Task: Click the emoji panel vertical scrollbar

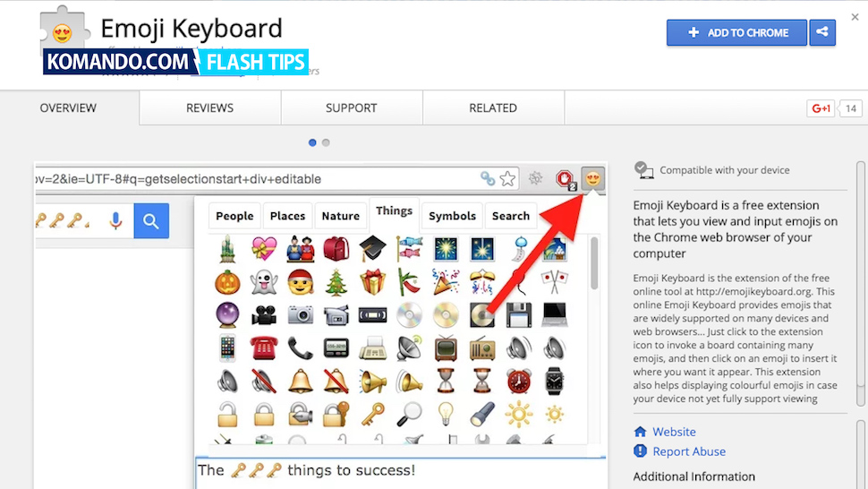Action: point(594,263)
